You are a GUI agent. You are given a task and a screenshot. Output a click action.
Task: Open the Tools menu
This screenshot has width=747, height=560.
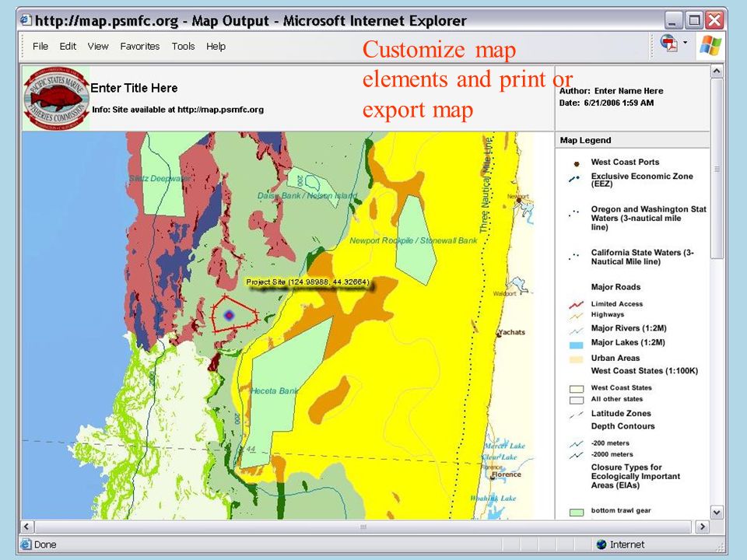pyautogui.click(x=183, y=46)
